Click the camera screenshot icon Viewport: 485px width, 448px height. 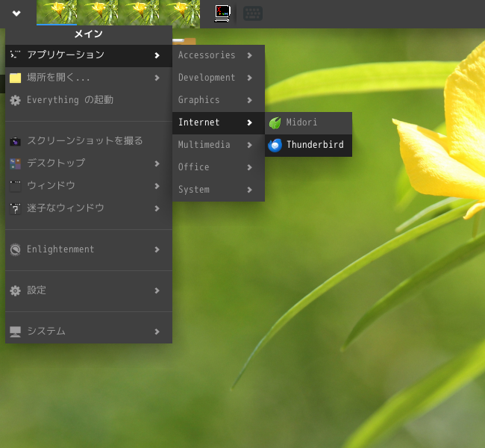pyautogui.click(x=15, y=141)
